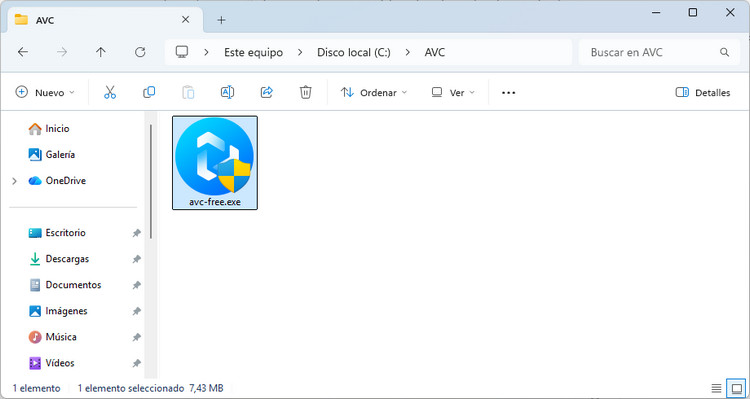Open Inicio in the sidebar

(x=49, y=129)
